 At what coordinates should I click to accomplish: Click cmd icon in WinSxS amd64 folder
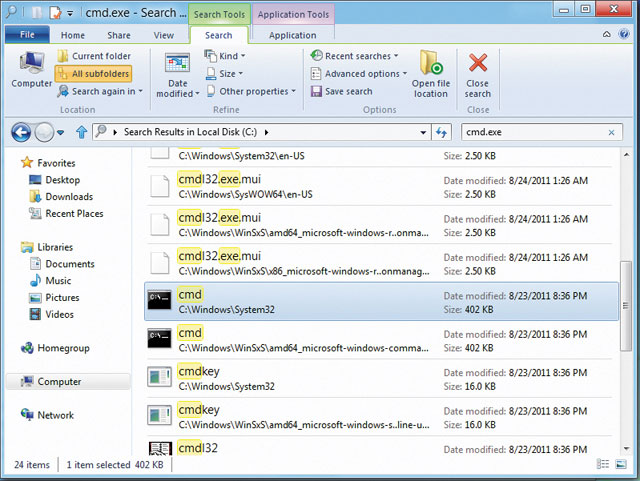click(x=159, y=338)
